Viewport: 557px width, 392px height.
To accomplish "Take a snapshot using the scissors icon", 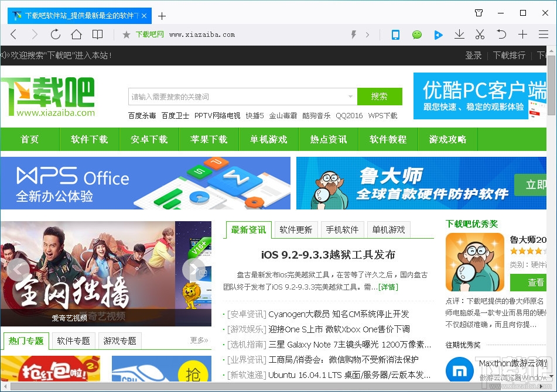I will point(480,35).
